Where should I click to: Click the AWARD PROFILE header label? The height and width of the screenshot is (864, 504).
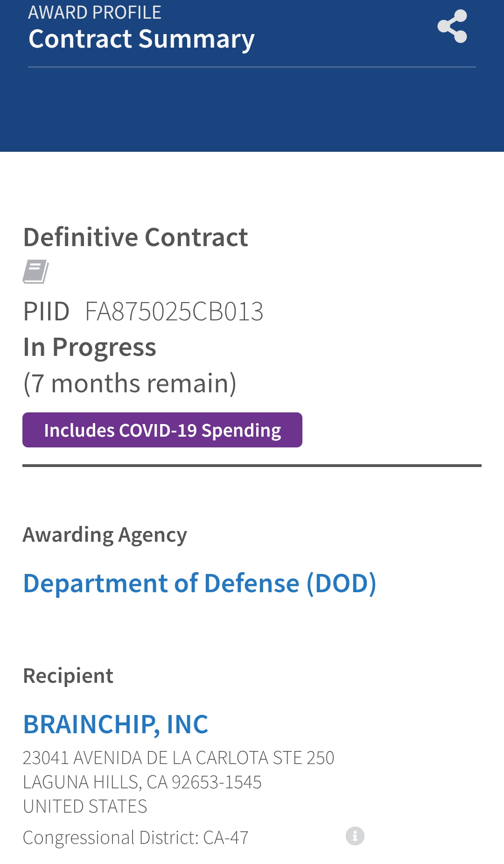95,12
